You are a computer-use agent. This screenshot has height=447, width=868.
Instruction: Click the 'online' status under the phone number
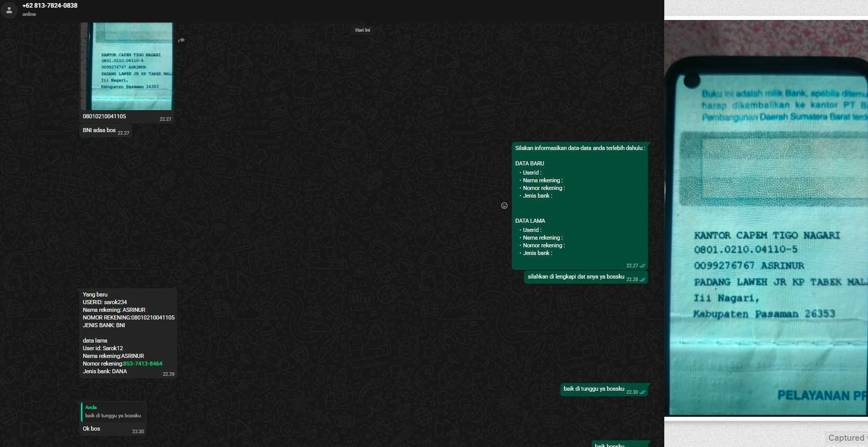pyautogui.click(x=29, y=14)
